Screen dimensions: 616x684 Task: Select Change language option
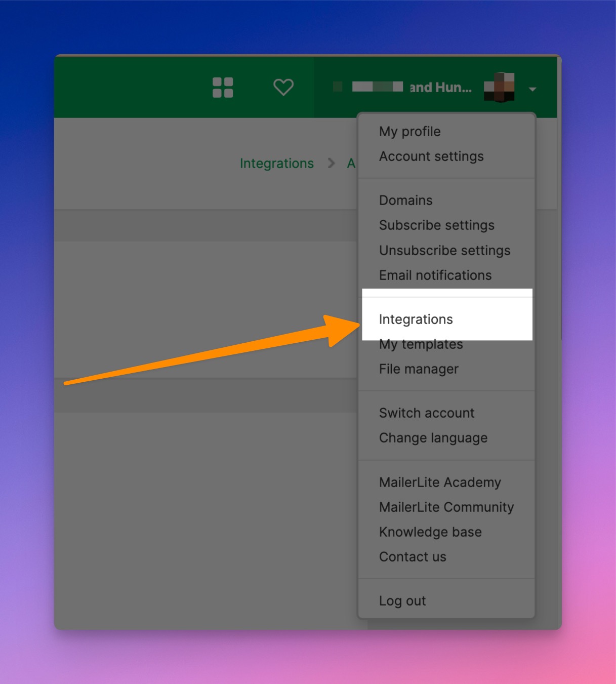433,438
